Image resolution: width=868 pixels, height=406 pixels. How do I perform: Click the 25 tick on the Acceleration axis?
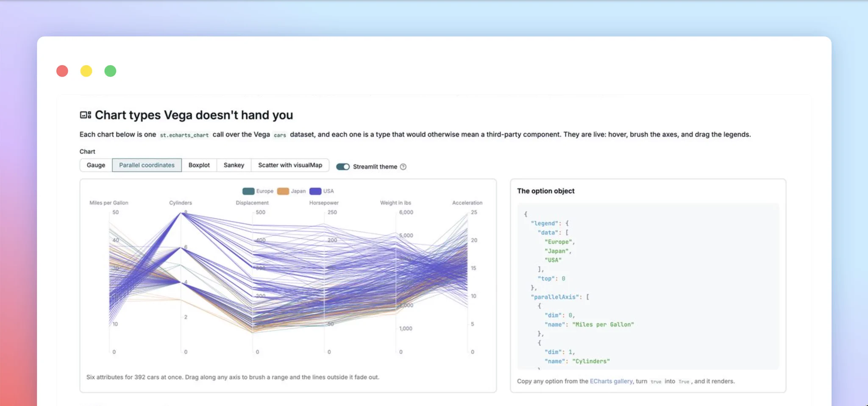click(474, 212)
